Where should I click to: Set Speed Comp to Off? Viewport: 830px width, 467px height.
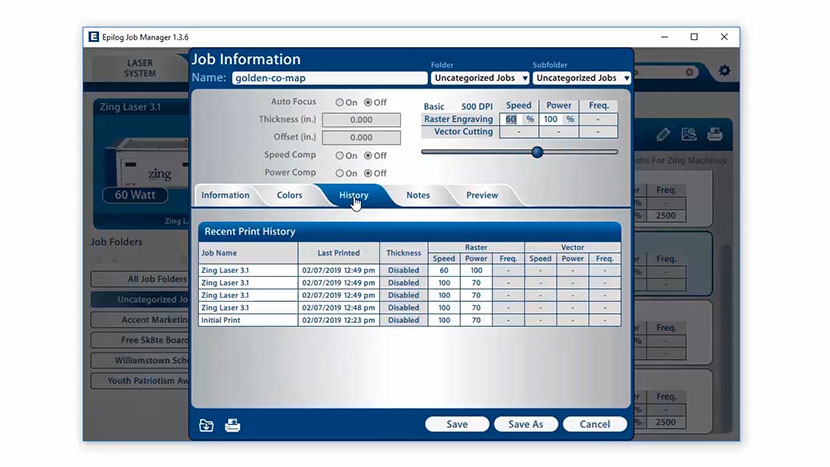[x=368, y=155]
